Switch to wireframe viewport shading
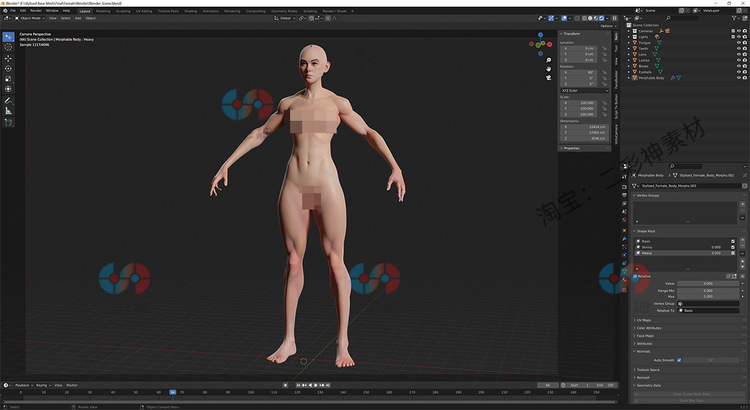This screenshot has height=410, width=750. pos(585,18)
